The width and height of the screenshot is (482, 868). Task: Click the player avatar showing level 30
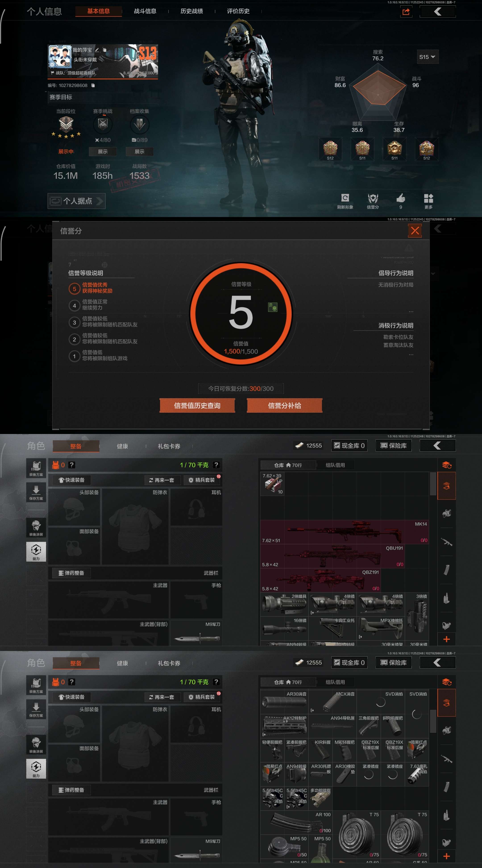point(60,56)
